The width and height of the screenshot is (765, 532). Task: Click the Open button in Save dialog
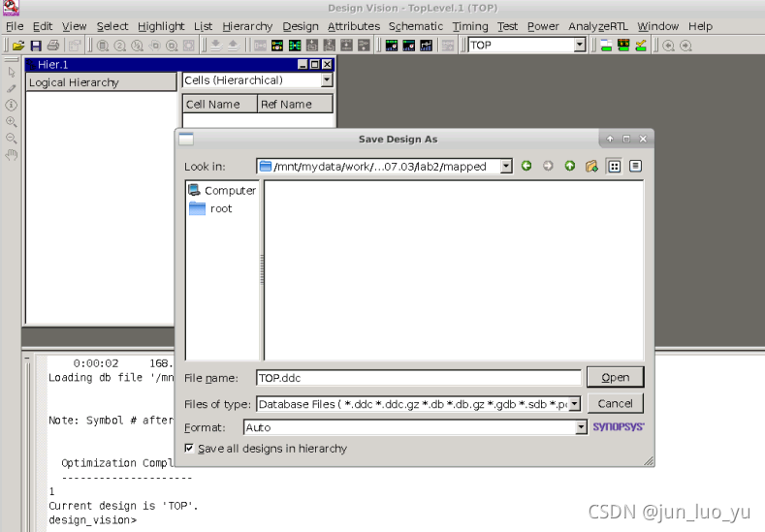click(616, 377)
